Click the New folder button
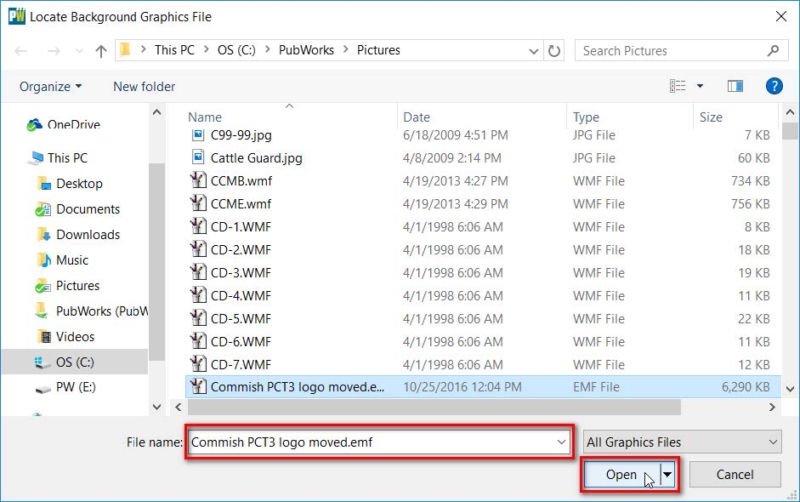The width and height of the screenshot is (800, 502). click(144, 87)
